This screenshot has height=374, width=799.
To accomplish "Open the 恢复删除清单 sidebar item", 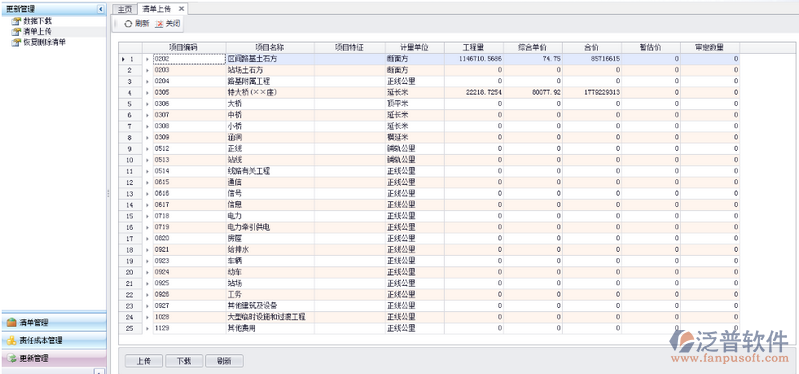I will (44, 42).
